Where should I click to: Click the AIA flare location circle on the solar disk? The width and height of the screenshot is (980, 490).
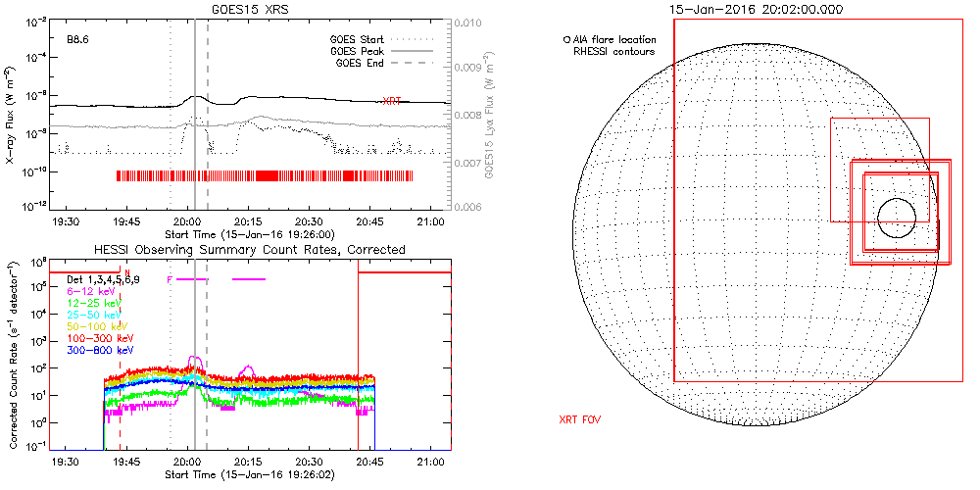tap(896, 218)
